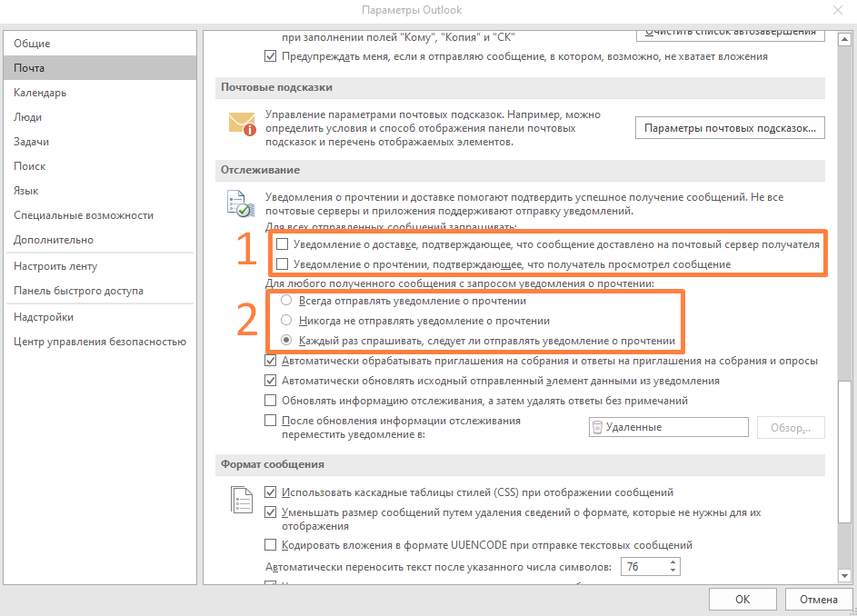
Task: Open the Задачи settings category
Action: pyautogui.click(x=100, y=142)
